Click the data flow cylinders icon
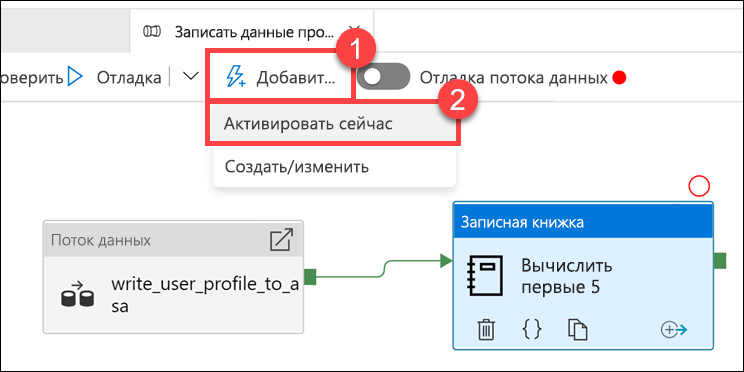The image size is (744, 372). (x=78, y=294)
